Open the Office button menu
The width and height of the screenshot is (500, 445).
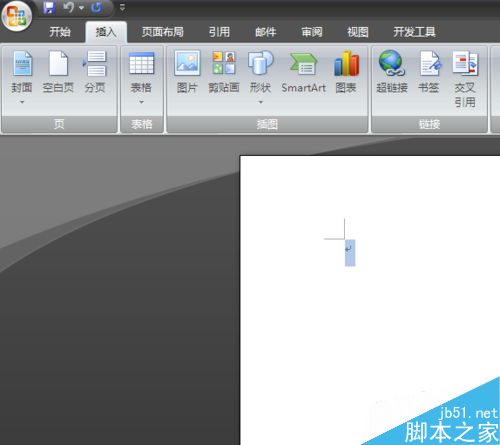17,16
